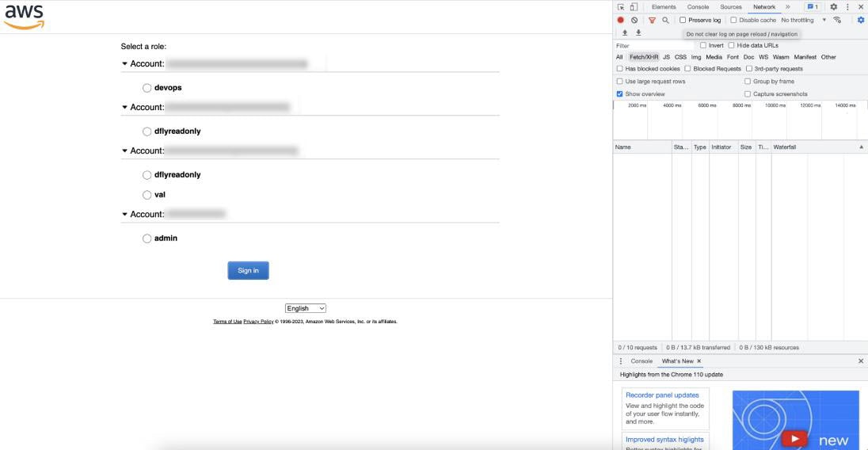Enable Preserve log checkbox
Screen dimensions: 868x450
[683, 20]
